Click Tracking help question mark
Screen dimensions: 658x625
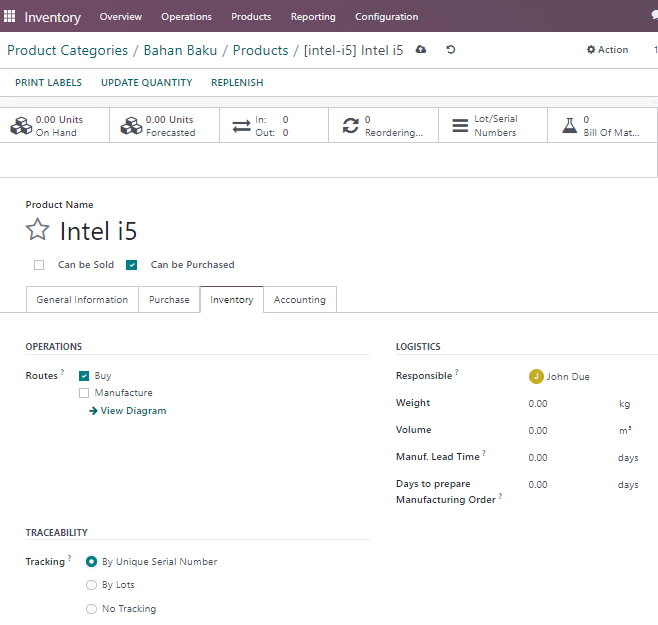70,558
